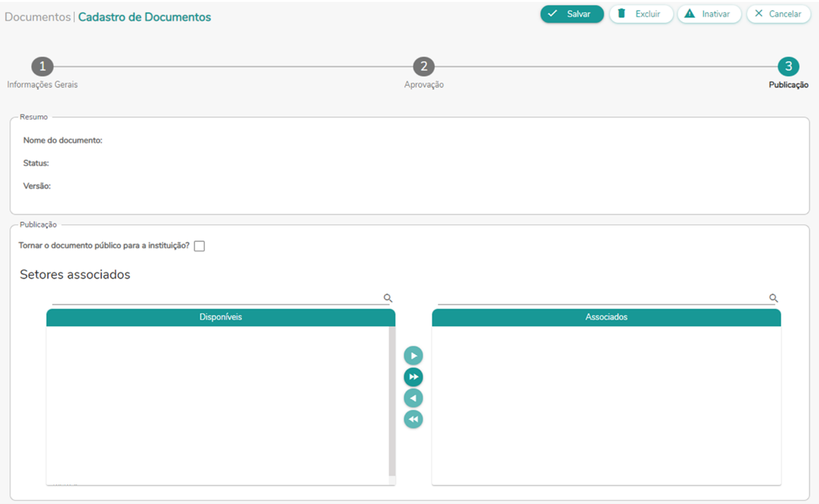Click the Status label in Resumo

click(36, 163)
